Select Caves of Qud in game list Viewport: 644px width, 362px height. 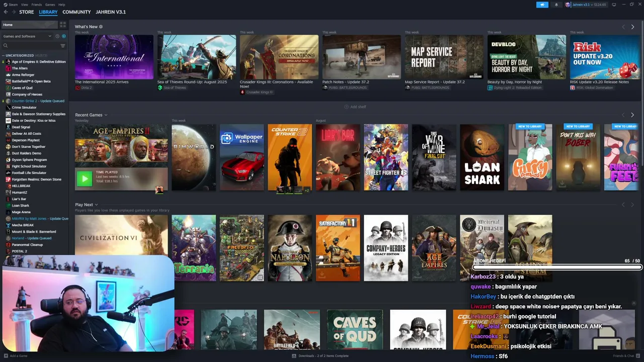(x=22, y=88)
